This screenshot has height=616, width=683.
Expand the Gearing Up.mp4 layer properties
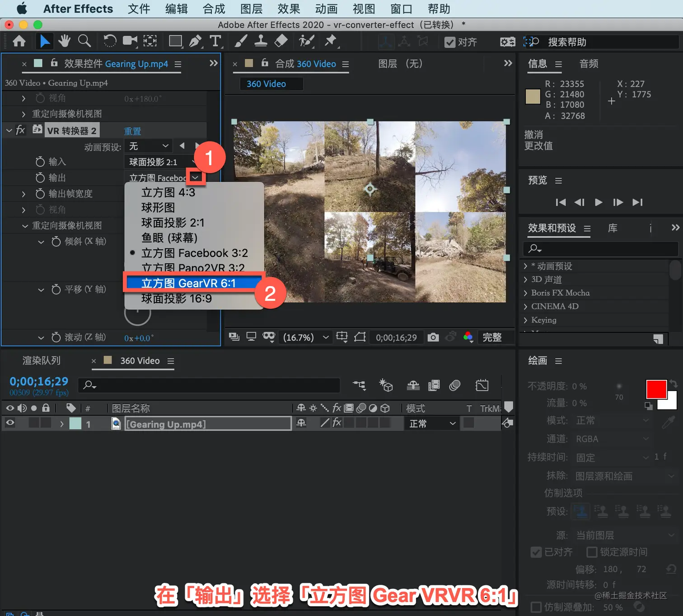pos(62,424)
